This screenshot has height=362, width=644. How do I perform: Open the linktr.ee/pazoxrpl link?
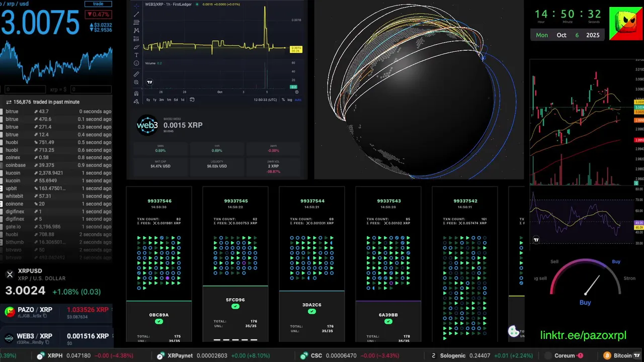click(583, 335)
